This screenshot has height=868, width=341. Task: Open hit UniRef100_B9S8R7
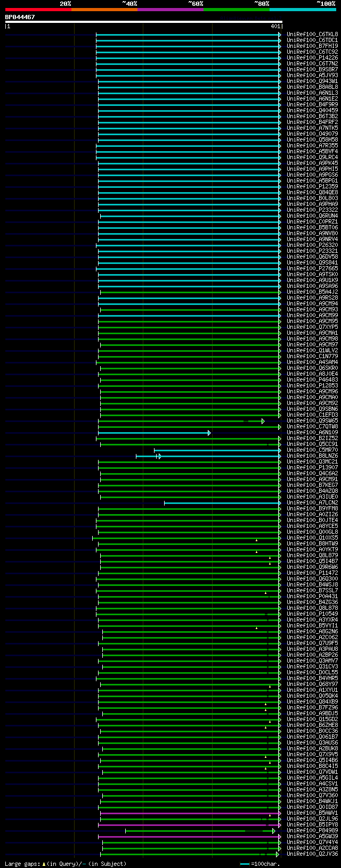point(312,69)
